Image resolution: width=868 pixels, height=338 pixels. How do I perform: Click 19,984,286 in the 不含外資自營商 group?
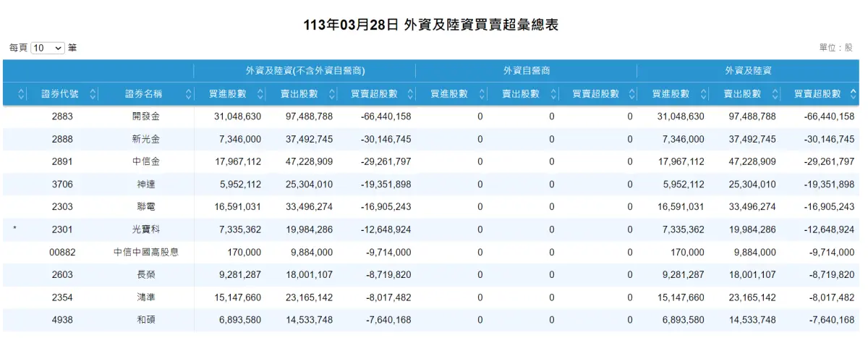[x=310, y=229]
